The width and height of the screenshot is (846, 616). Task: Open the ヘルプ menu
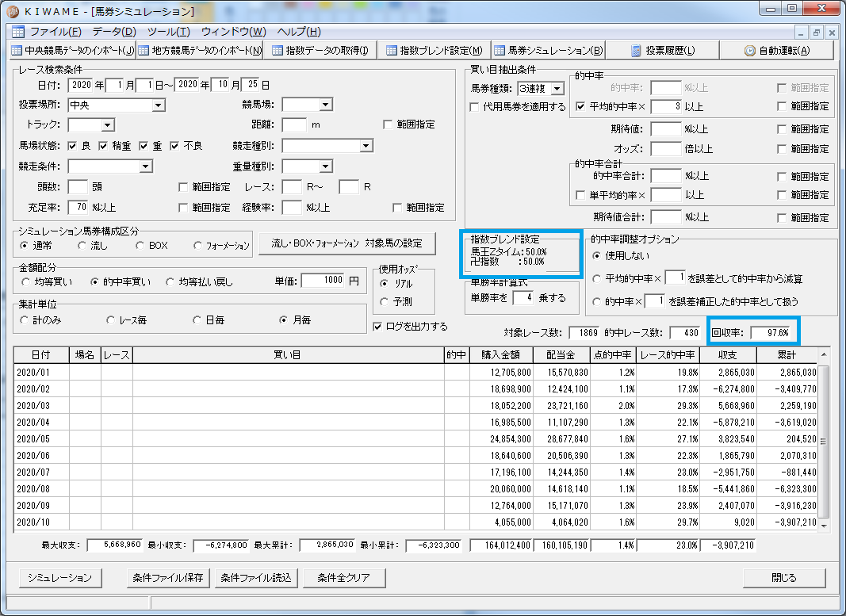(299, 32)
